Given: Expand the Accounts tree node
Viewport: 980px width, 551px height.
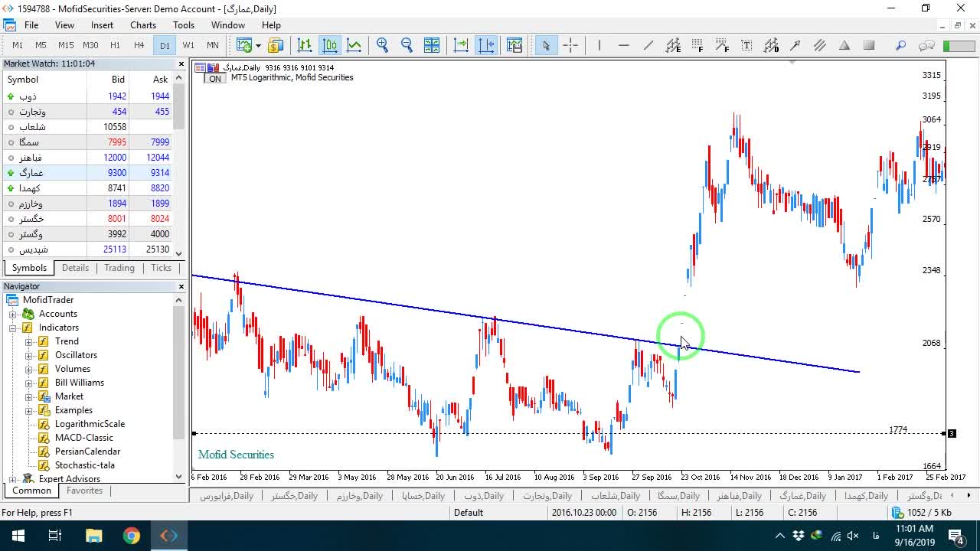Looking at the screenshot, I should (x=12, y=314).
